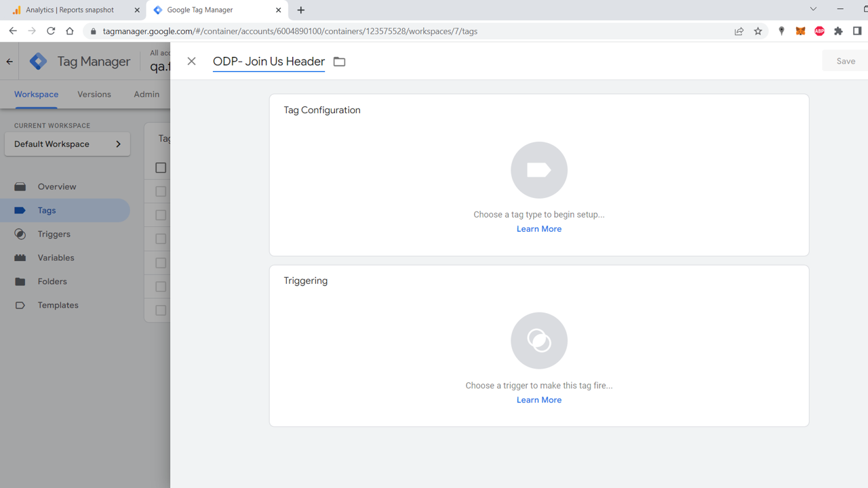This screenshot has height=488, width=868.
Task: Open Chrome tab search chevron dropdown
Action: tap(813, 9)
